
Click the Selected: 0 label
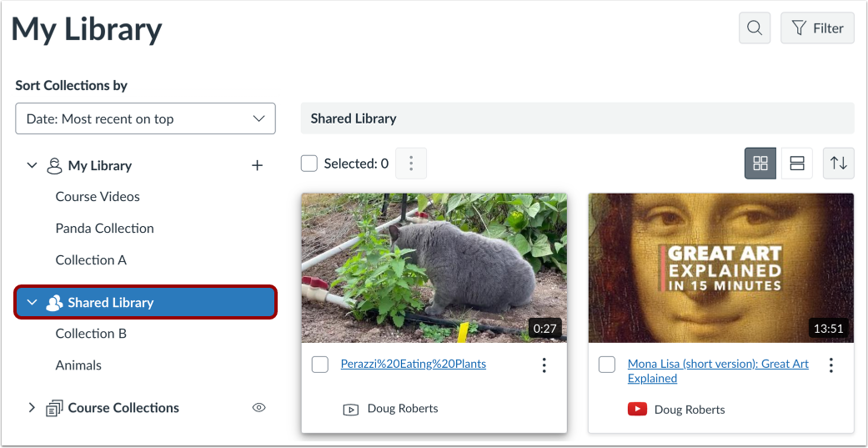click(x=356, y=164)
